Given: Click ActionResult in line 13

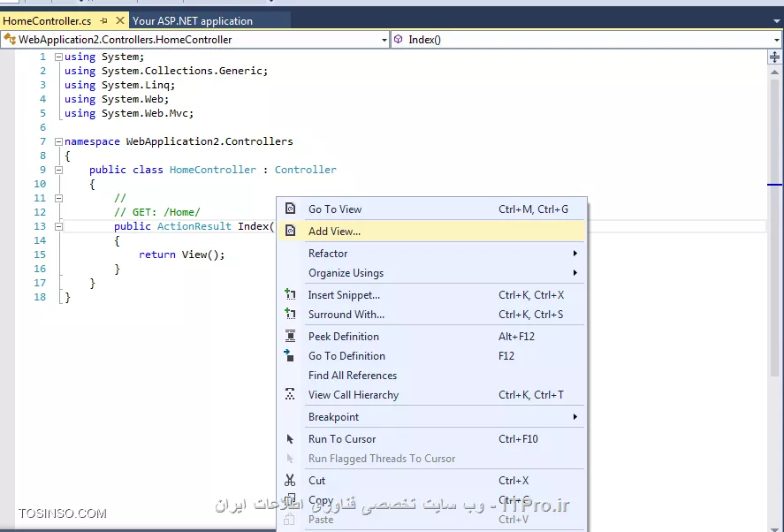Looking at the screenshot, I should click(x=194, y=226).
